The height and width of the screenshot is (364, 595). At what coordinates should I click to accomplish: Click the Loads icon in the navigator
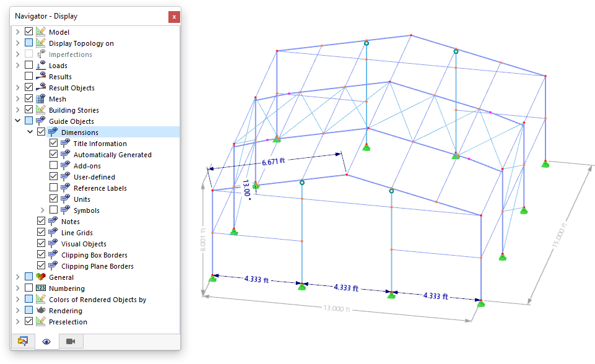click(x=41, y=65)
